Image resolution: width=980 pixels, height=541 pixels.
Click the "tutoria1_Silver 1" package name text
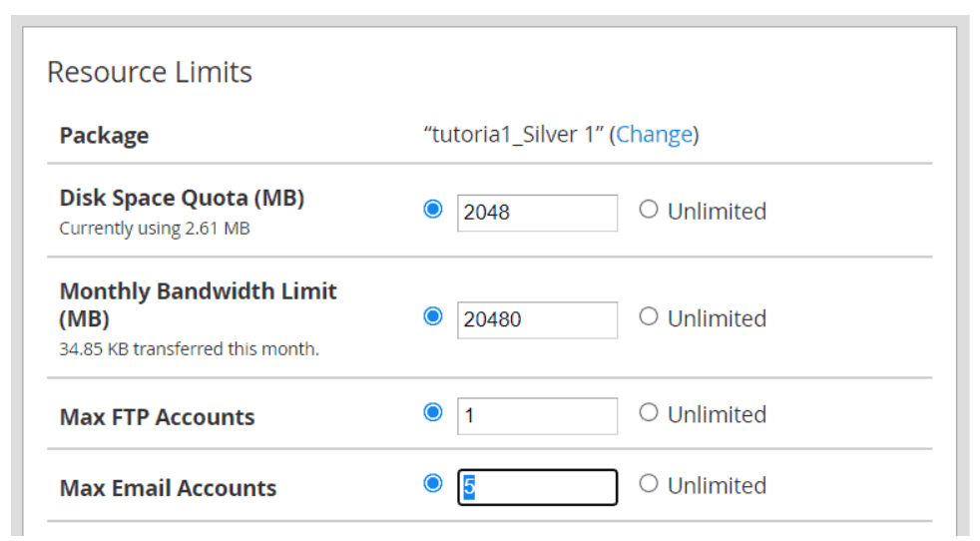pyautogui.click(x=514, y=135)
